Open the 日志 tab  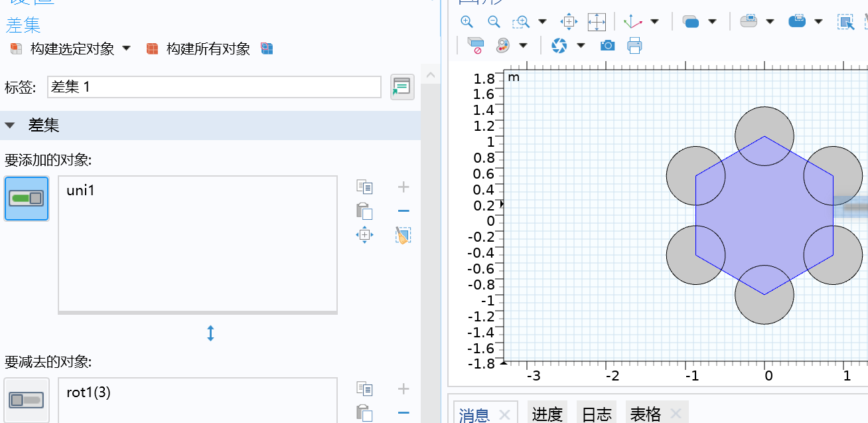[x=596, y=414]
